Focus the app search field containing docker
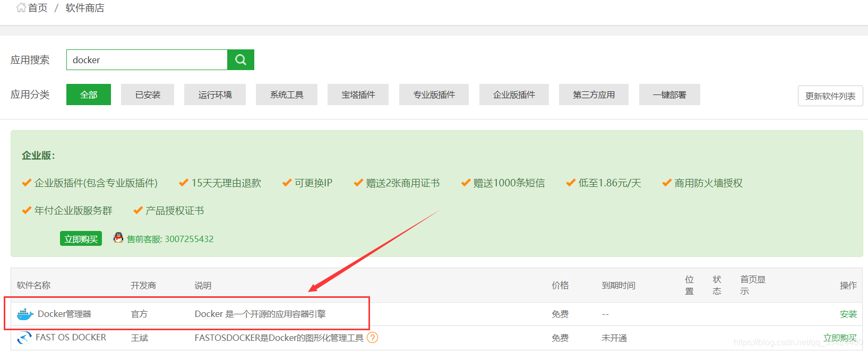Image resolution: width=868 pixels, height=352 pixels. tap(147, 59)
